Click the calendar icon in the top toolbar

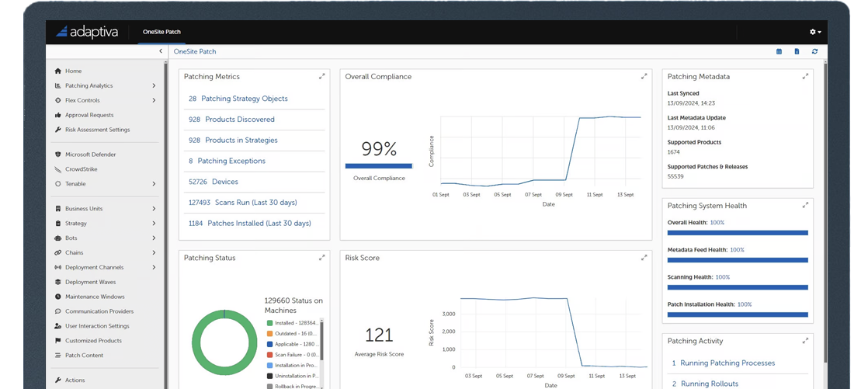tap(779, 52)
